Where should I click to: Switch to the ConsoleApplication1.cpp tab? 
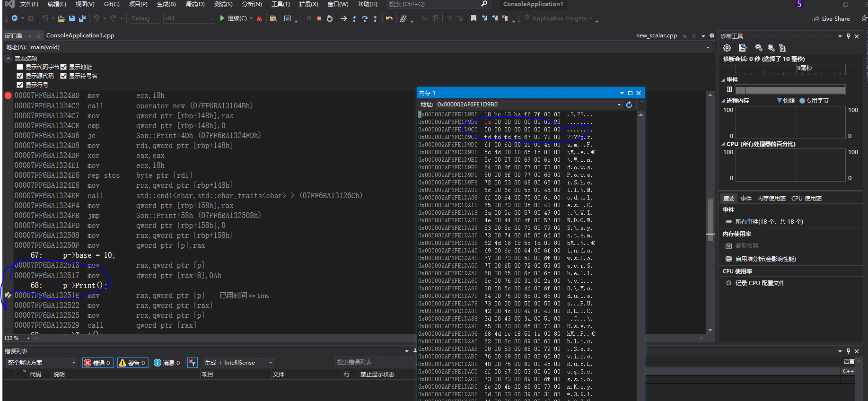pos(80,35)
